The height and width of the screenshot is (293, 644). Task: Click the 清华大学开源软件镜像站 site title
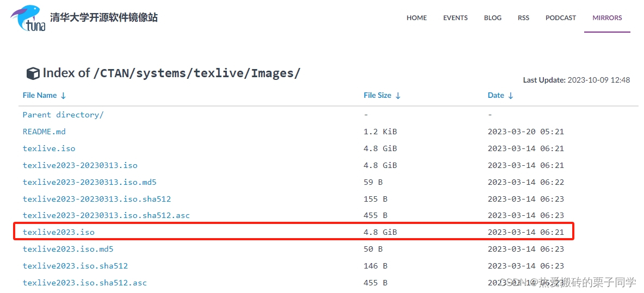pyautogui.click(x=103, y=17)
